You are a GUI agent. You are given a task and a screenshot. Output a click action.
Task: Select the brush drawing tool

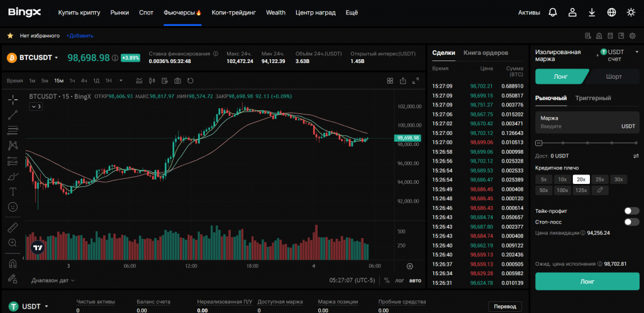(x=13, y=176)
